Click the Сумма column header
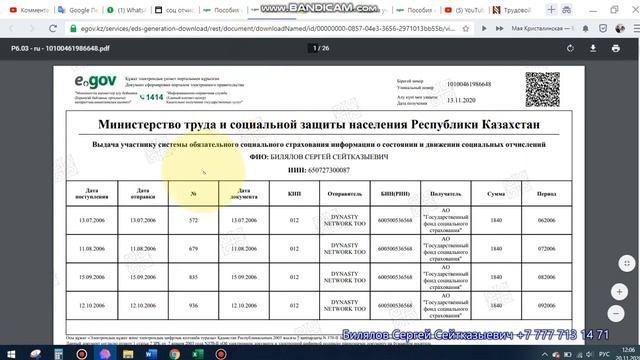640x360 pixels. tap(496, 194)
